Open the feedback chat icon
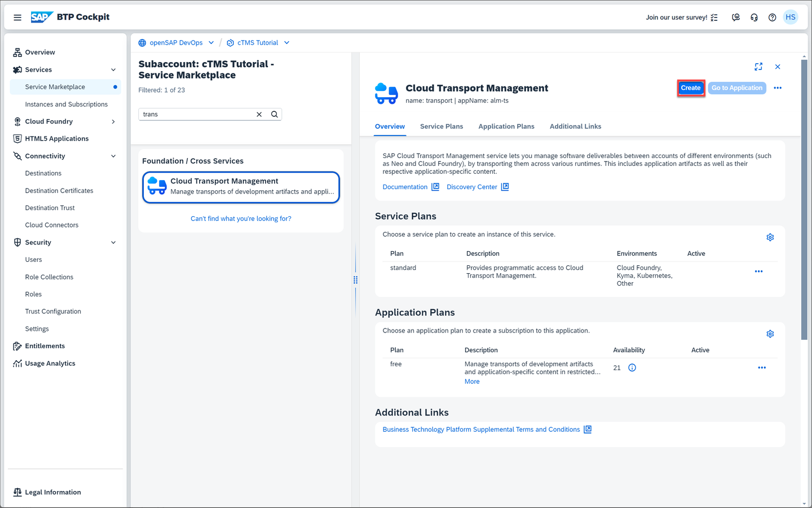 (736, 17)
